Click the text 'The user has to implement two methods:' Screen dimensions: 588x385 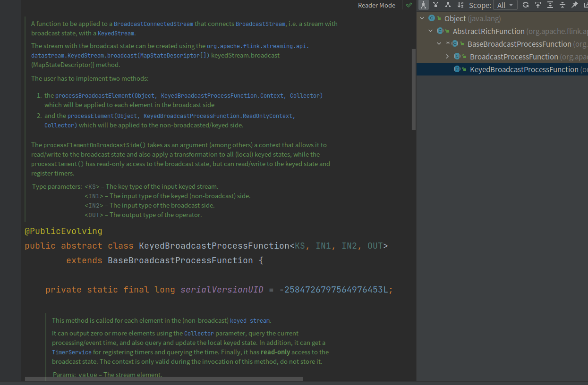(x=90, y=78)
